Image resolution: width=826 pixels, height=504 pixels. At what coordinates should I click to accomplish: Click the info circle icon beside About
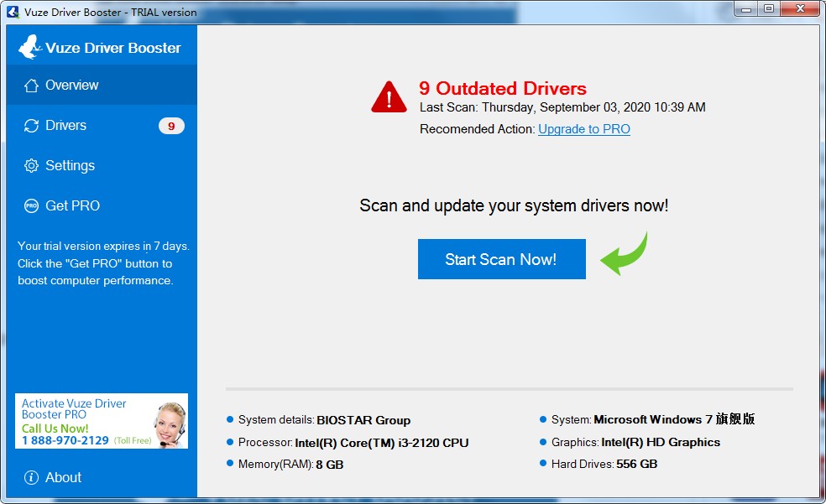(31, 478)
